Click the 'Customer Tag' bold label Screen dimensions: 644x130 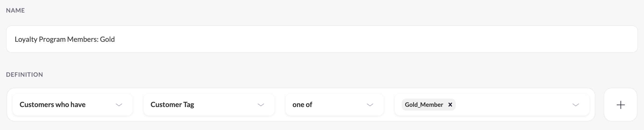pyautogui.click(x=172, y=105)
